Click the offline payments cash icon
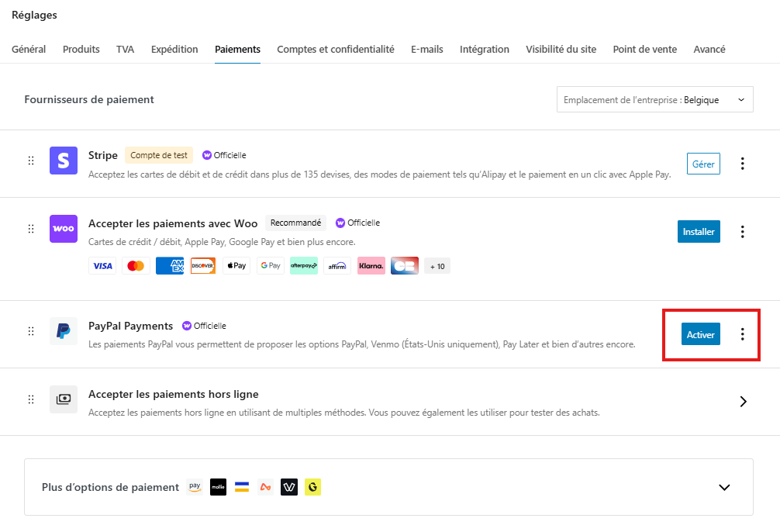Screen dimensions: 780x532 pyautogui.click(x=63, y=399)
